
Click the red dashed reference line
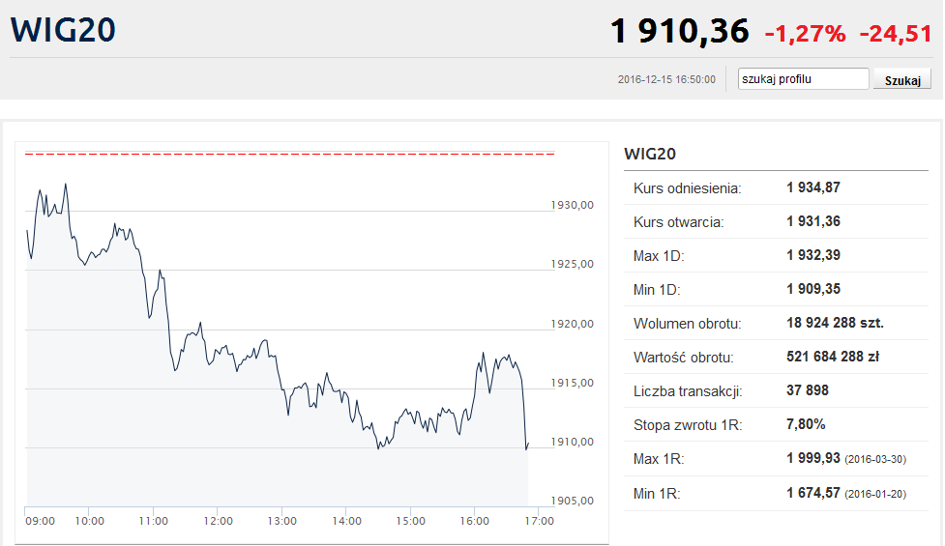[289, 154]
